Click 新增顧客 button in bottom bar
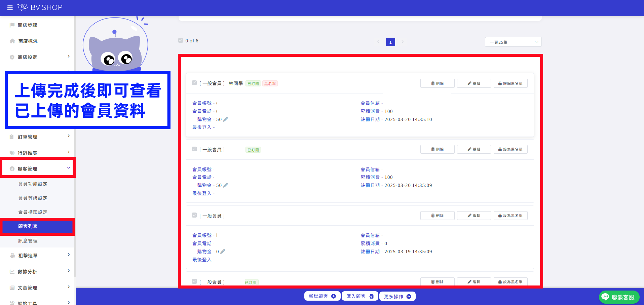The height and width of the screenshot is (305, 644). [322, 296]
